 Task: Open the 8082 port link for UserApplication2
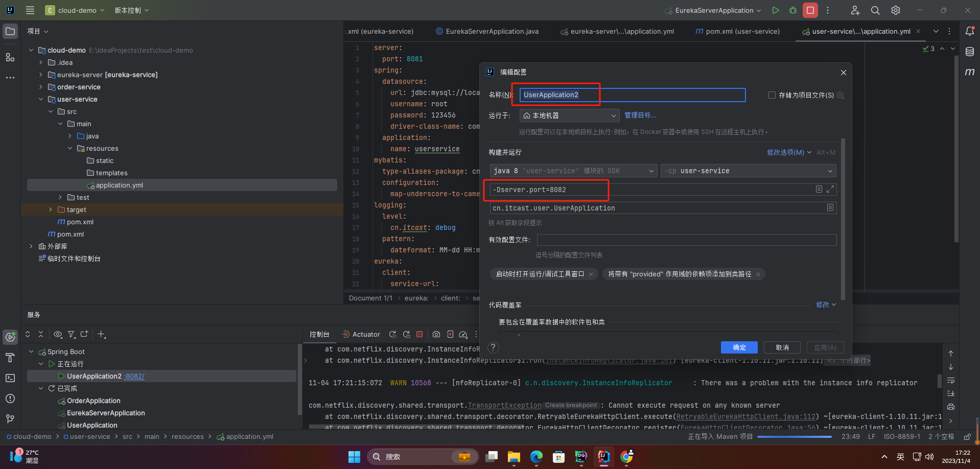tap(134, 376)
